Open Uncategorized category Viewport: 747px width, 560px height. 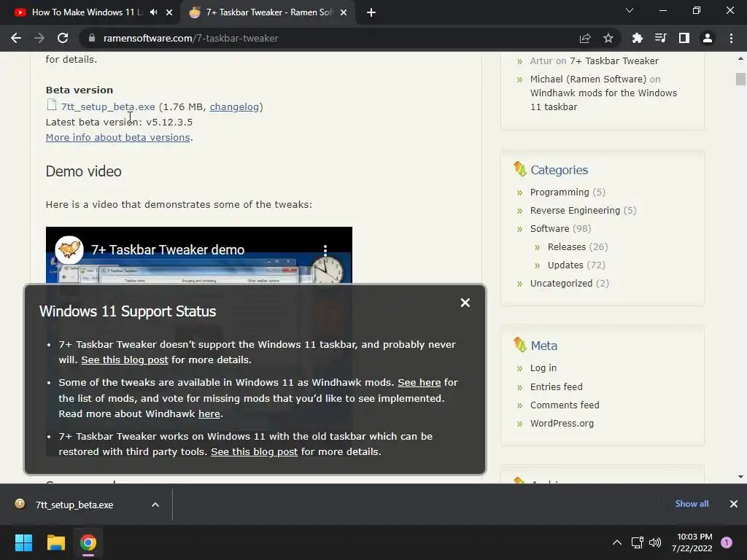[x=561, y=284]
